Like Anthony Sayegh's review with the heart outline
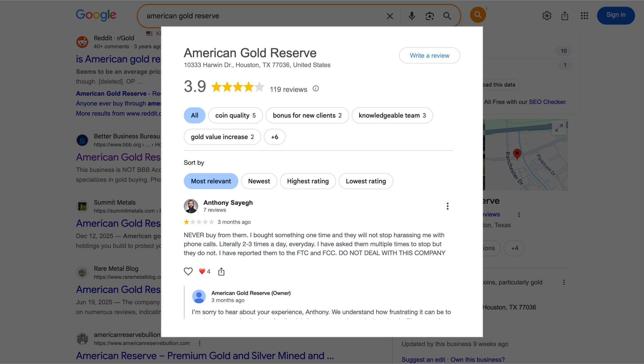The width and height of the screenshot is (644, 364). (188, 271)
